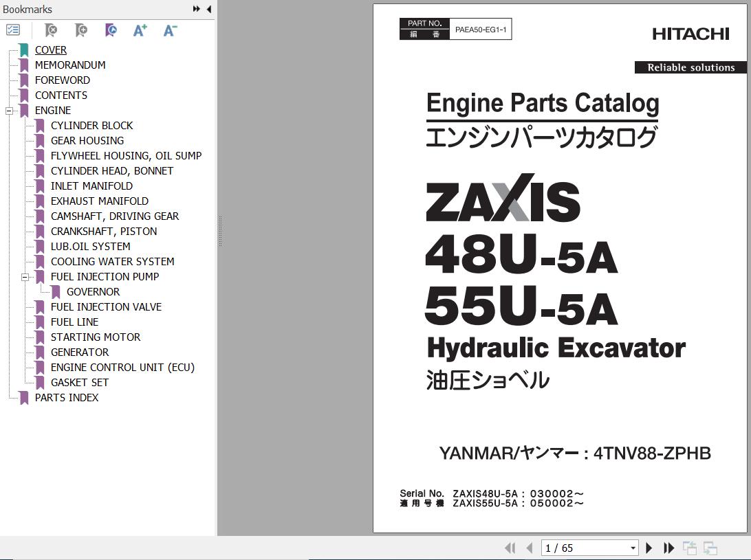Screen dimensions: 751x560
Task: Click the add new bookmark icon
Action: 81,30
